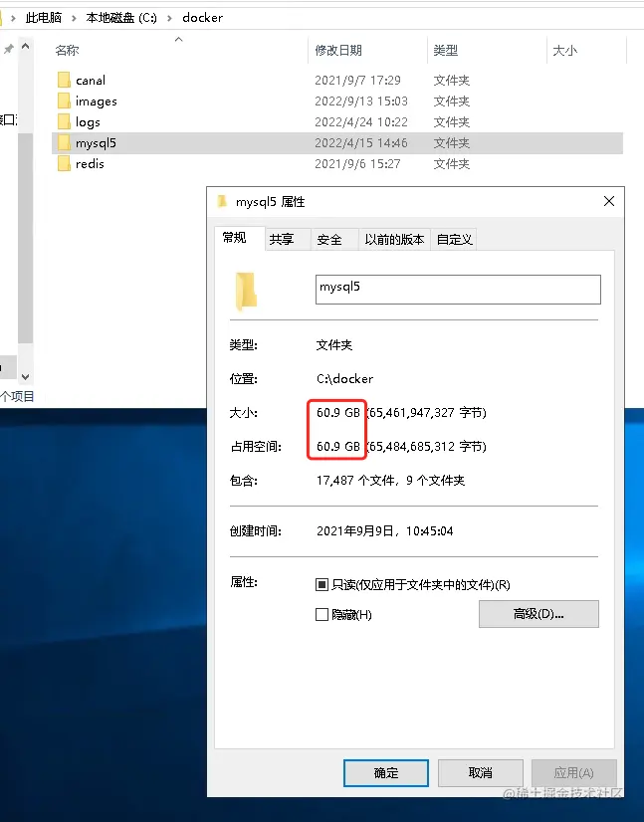The width and height of the screenshot is (644, 822).
Task: Click creation time 2021年9月9日, 10:45:04
Action: pyautogui.click(x=385, y=531)
